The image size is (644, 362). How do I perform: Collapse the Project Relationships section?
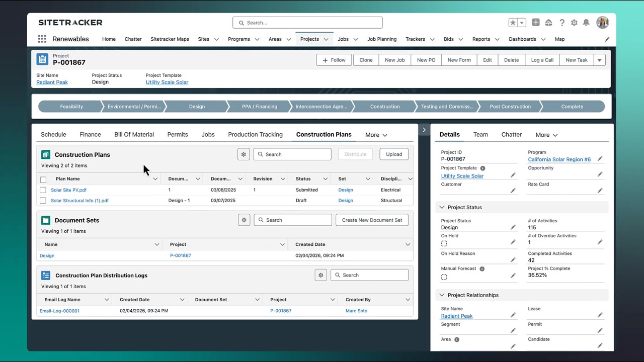[442, 295]
